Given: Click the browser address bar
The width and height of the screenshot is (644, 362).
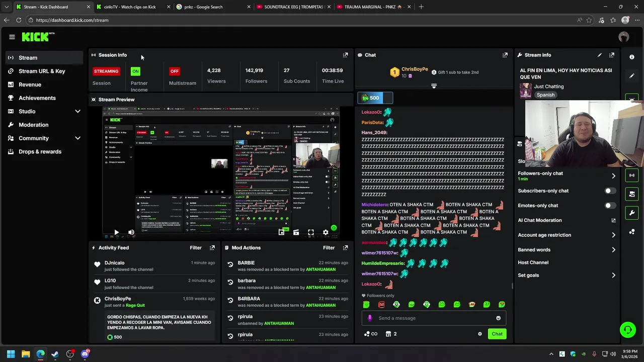Looking at the screenshot, I should click(x=302, y=20).
